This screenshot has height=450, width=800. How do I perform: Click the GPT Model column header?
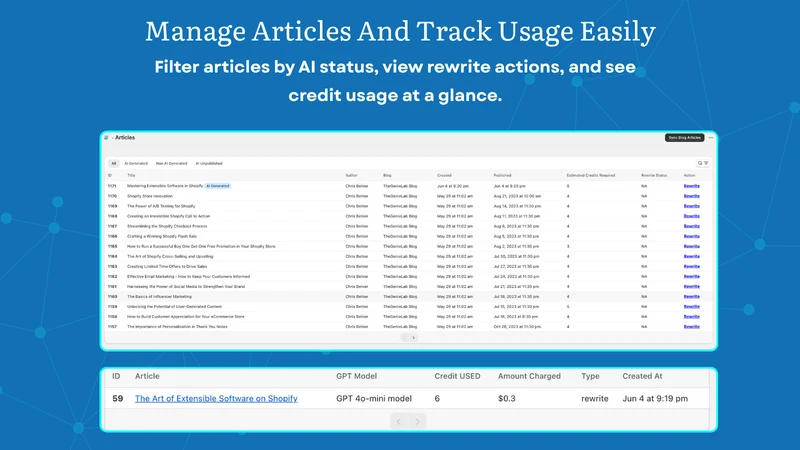356,376
